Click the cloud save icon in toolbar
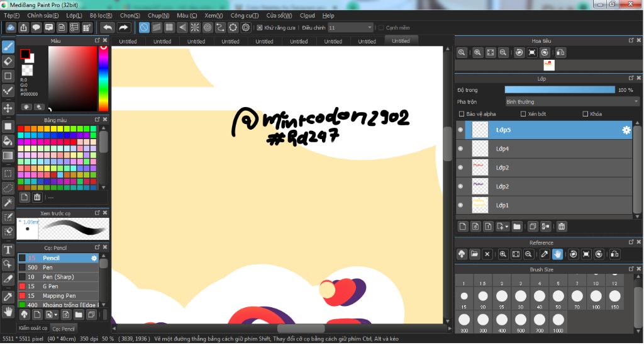This screenshot has width=644, height=345. point(11,28)
